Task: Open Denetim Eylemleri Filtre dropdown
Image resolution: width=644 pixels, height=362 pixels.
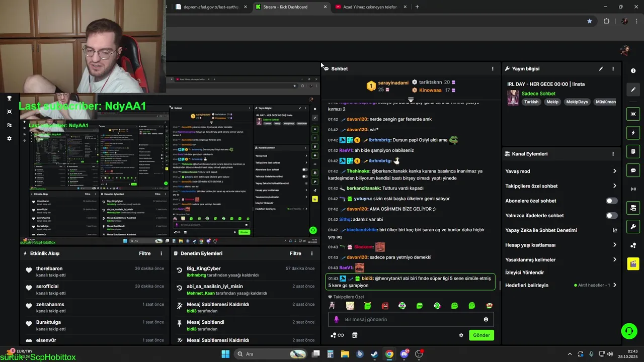Action: [x=295, y=253]
